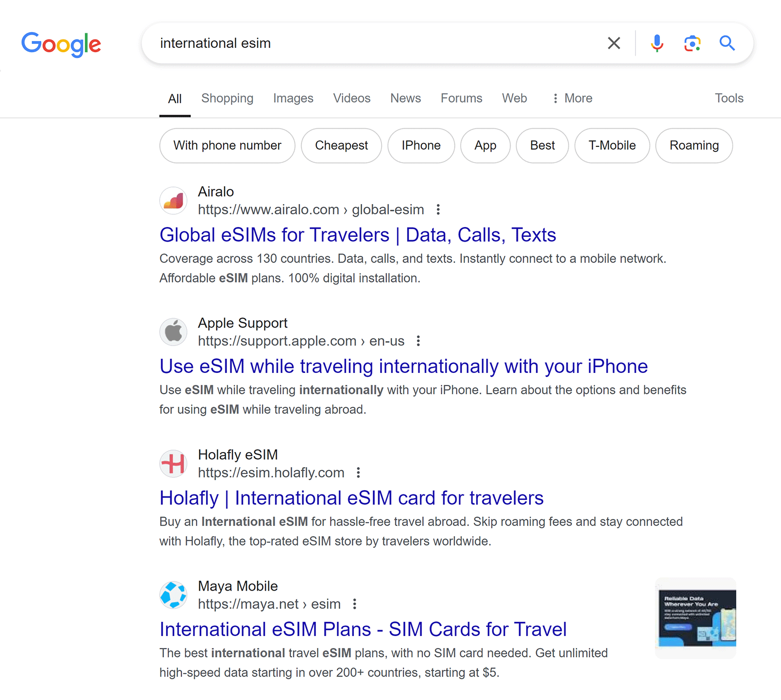Switch to the Web tab
This screenshot has height=700, width=781.
pyautogui.click(x=514, y=98)
